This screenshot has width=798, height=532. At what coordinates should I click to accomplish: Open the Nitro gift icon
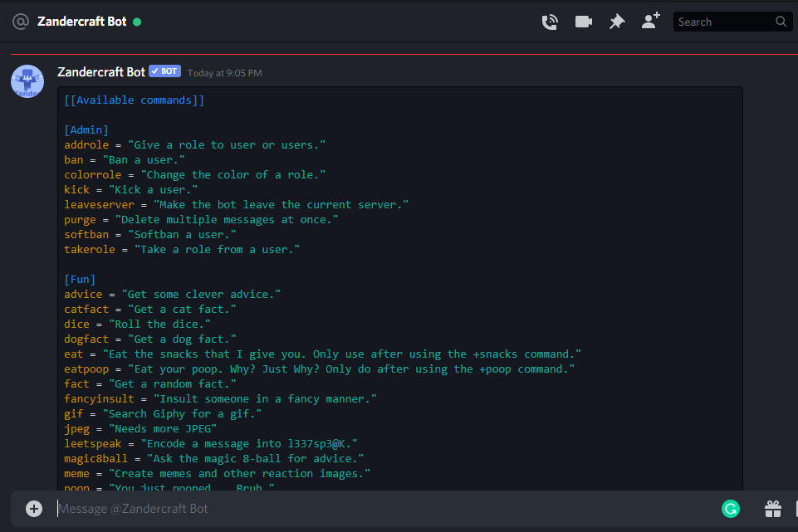click(x=772, y=509)
